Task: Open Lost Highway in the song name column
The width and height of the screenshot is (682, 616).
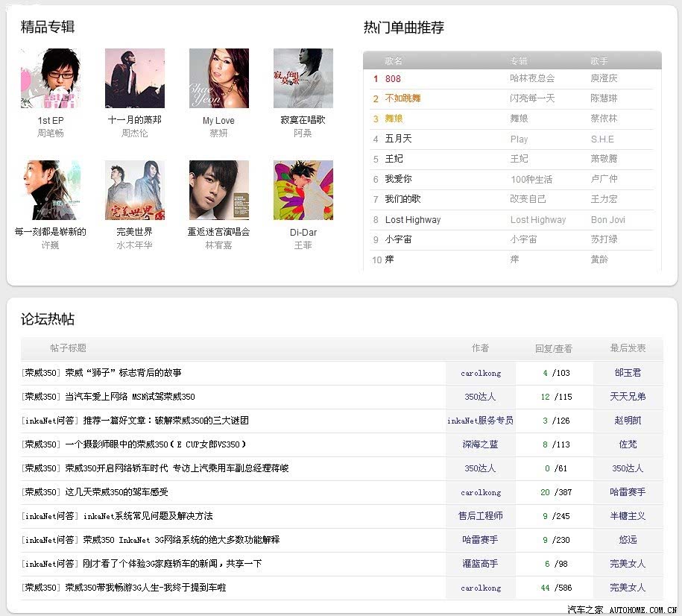Action: (413, 220)
